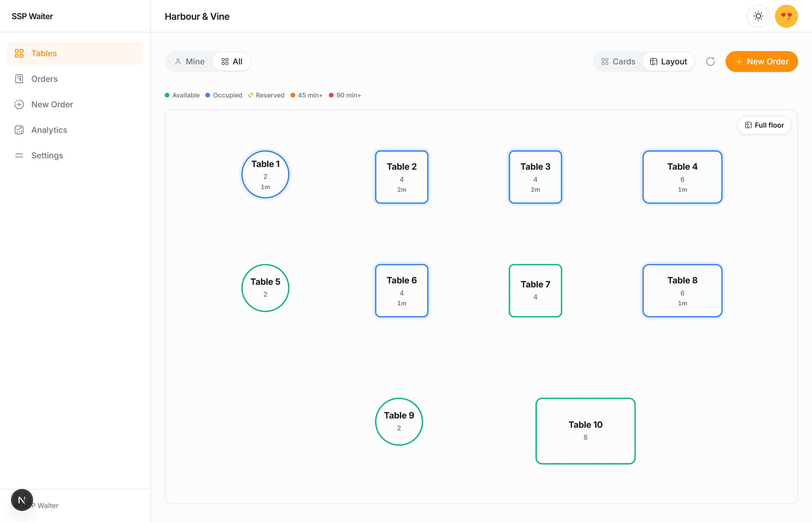The width and height of the screenshot is (812, 522).
Task: Select round Table 9
Action: [399, 421]
